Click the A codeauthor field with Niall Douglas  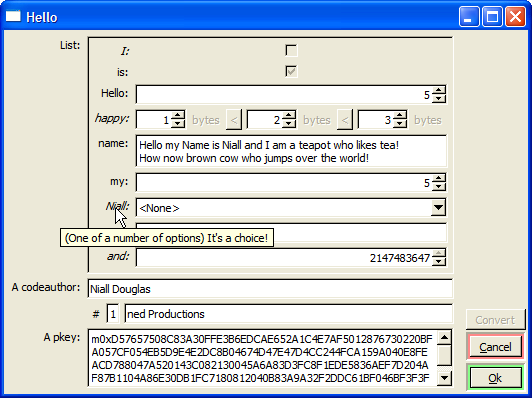click(x=270, y=289)
